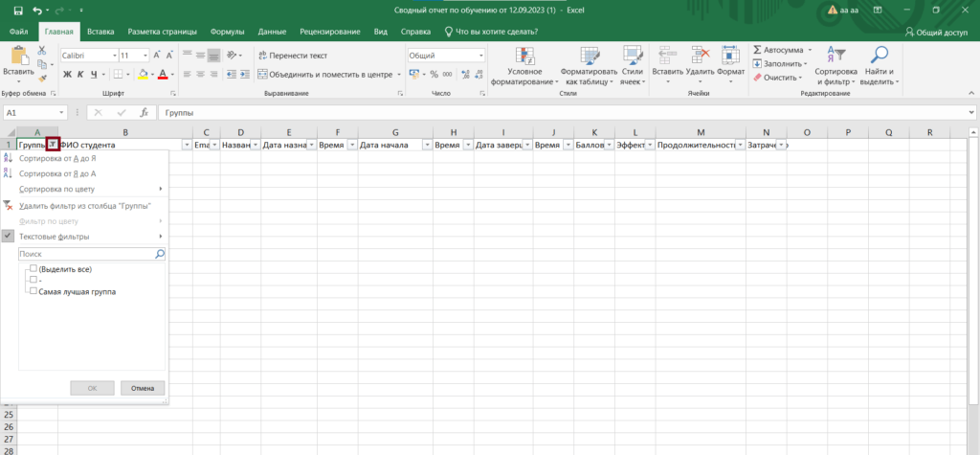980x455 pixels.
Task: Increase decimal places
Action: pyautogui.click(x=464, y=75)
